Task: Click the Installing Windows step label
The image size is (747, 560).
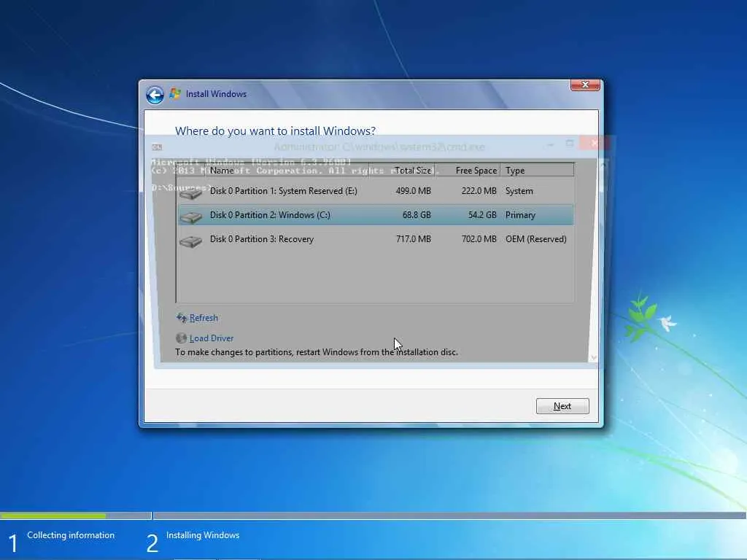Action: pos(203,535)
